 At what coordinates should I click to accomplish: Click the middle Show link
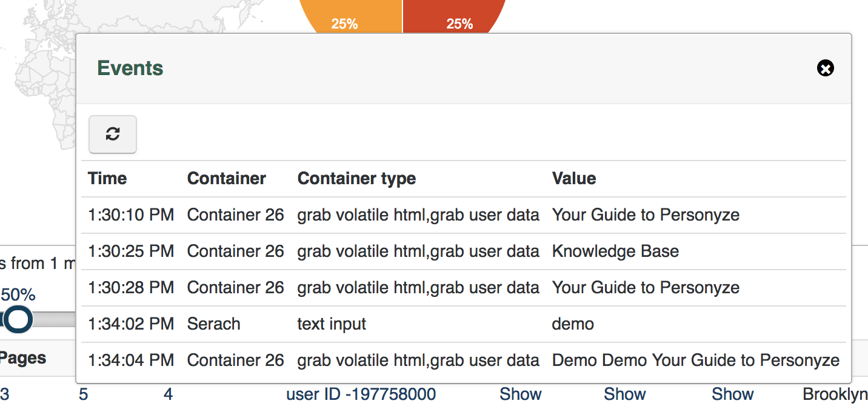click(625, 394)
